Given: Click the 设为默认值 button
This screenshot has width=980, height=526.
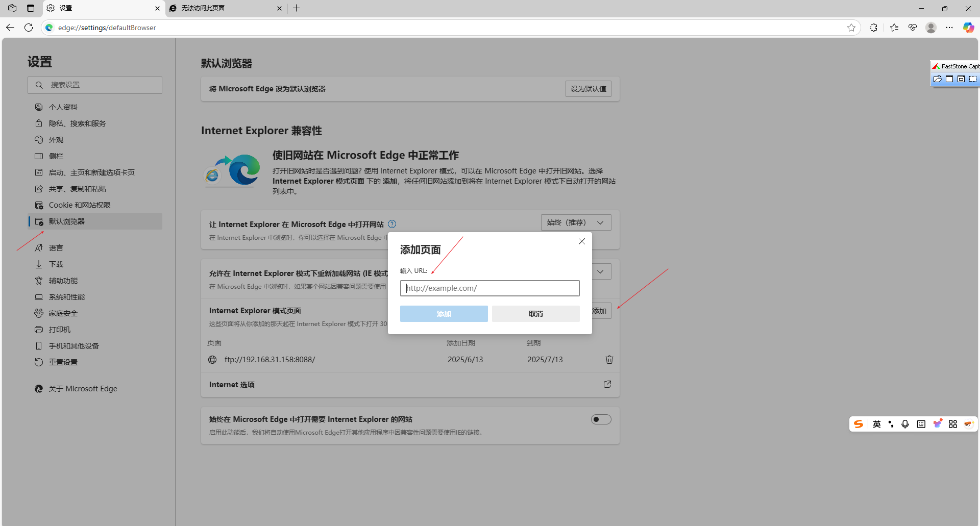Looking at the screenshot, I should point(589,89).
